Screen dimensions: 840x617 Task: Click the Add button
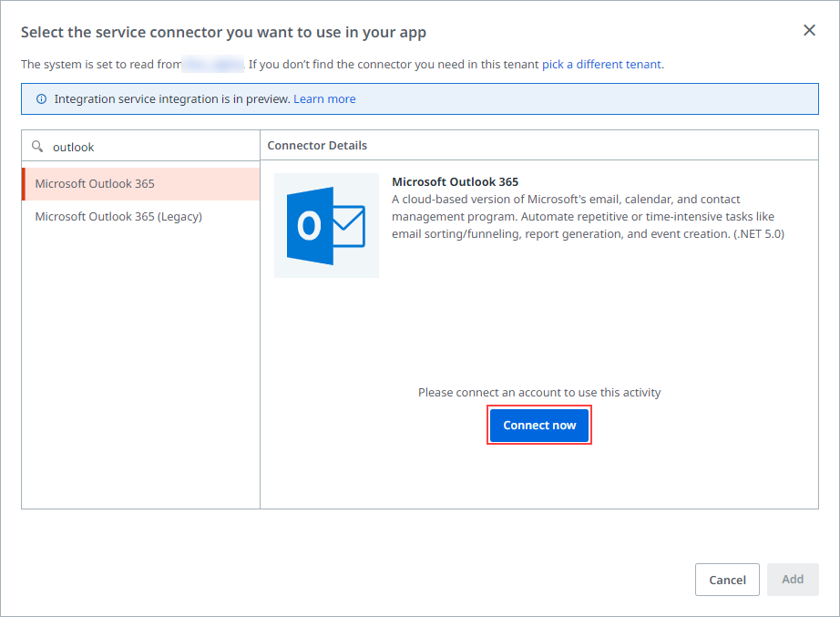coord(793,580)
